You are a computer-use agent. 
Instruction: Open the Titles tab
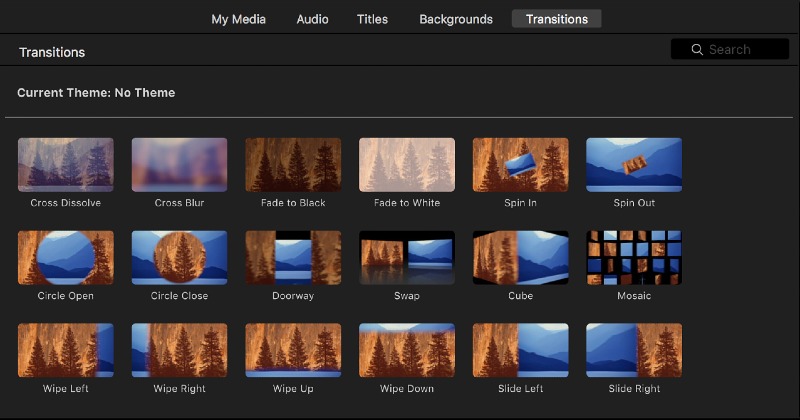[x=372, y=19]
